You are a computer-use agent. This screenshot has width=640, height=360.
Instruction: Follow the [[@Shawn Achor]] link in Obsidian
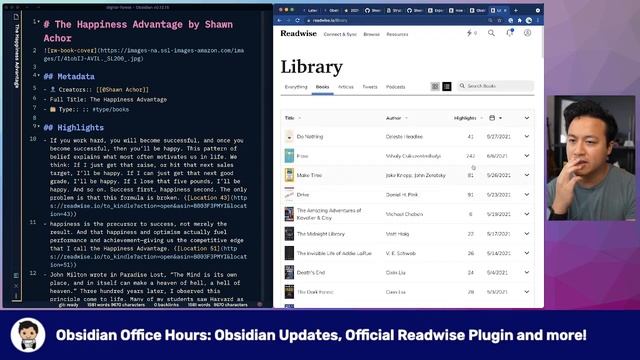(x=122, y=89)
